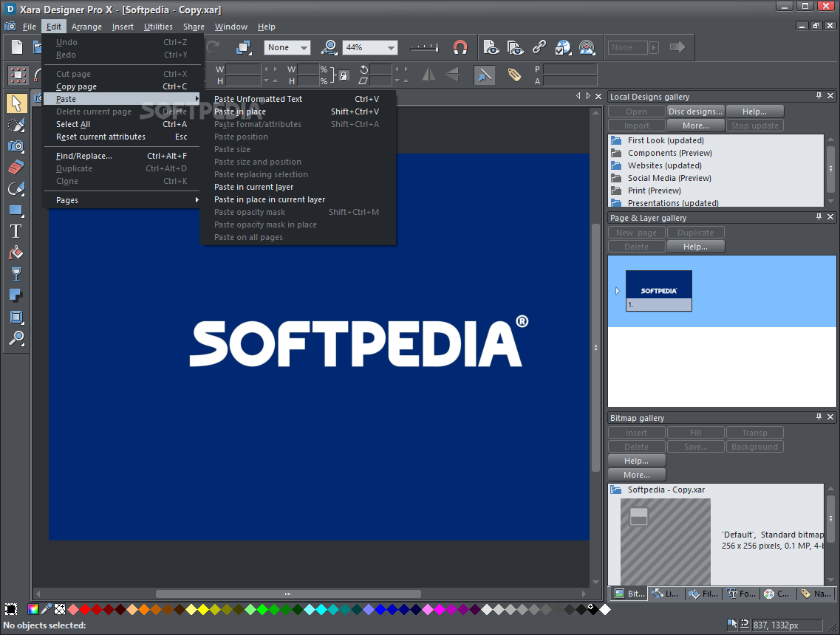Select the Softpedia page 1 thumbnail
Viewport: 840px width, 635px height.
[x=658, y=291]
